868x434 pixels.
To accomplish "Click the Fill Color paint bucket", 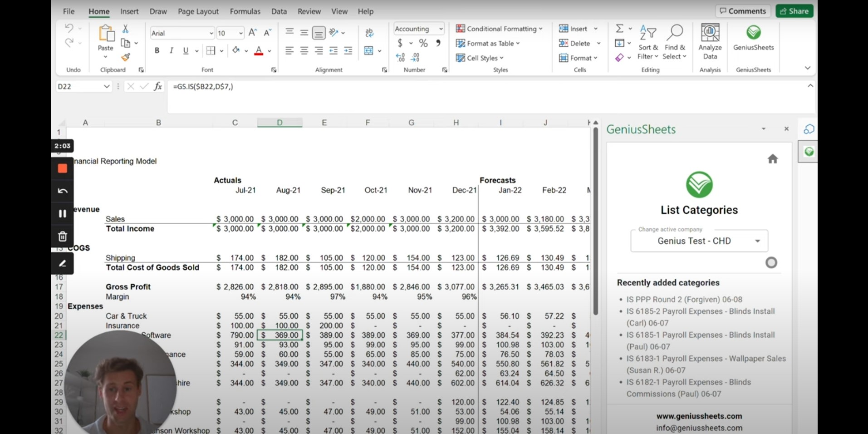I will click(236, 50).
